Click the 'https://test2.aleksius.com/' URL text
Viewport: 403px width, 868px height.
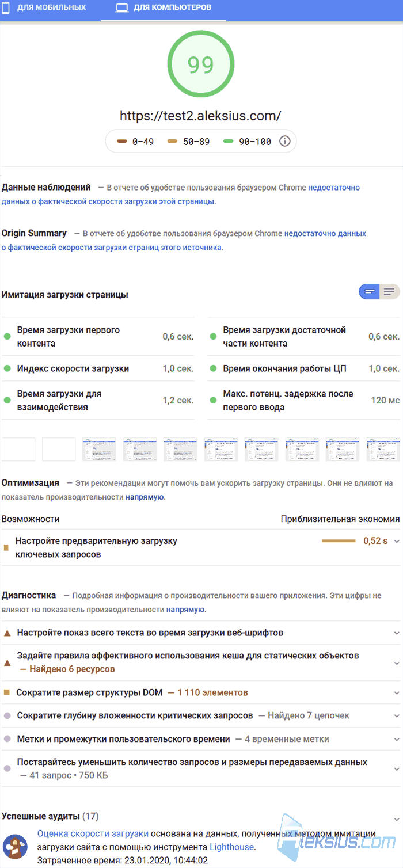[200, 116]
